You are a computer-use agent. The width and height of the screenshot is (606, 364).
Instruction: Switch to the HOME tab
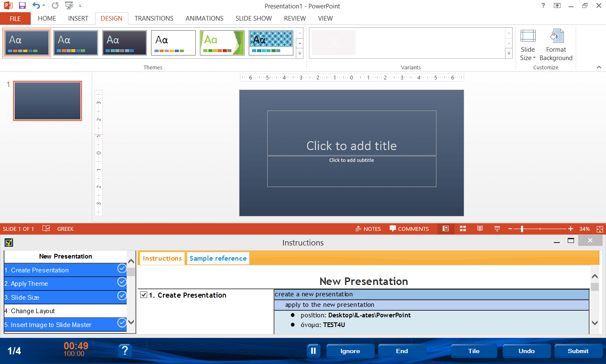47,18
